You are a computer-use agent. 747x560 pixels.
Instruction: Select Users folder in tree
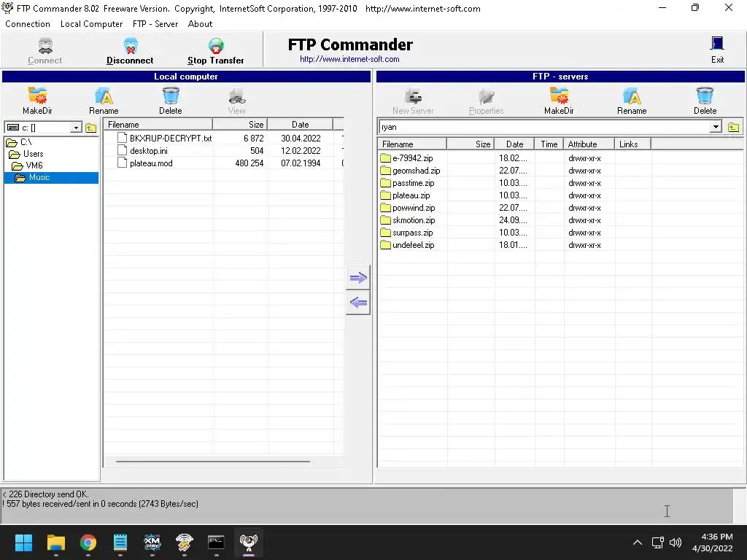[33, 154]
